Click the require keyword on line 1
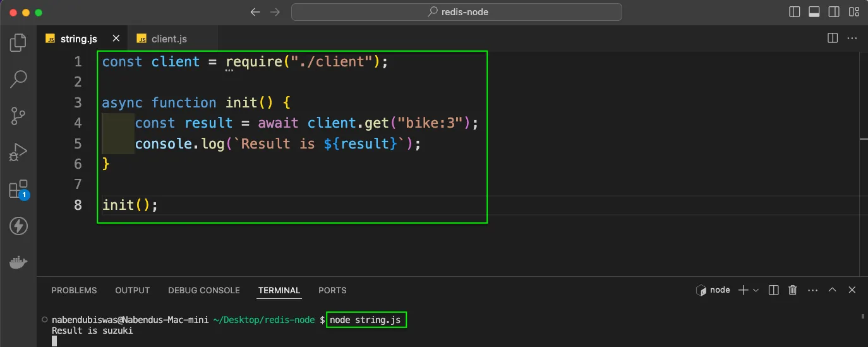Viewport: 868px width, 347px height. pyautogui.click(x=254, y=62)
